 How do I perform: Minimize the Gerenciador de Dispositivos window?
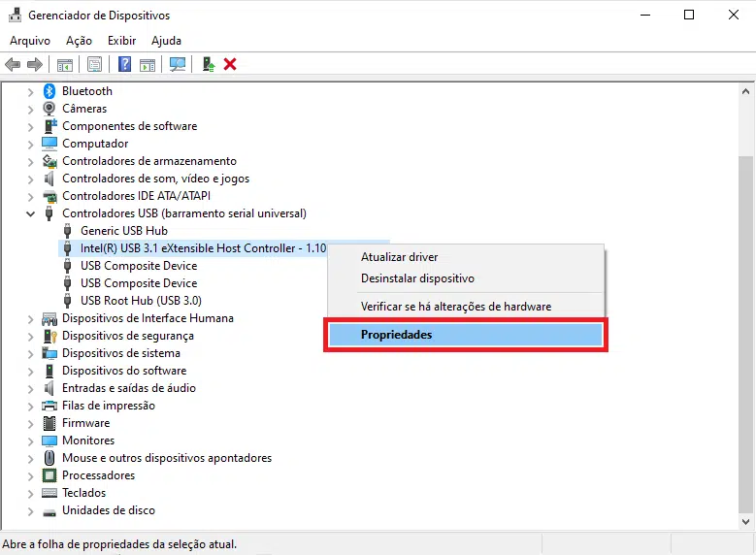[x=645, y=15]
